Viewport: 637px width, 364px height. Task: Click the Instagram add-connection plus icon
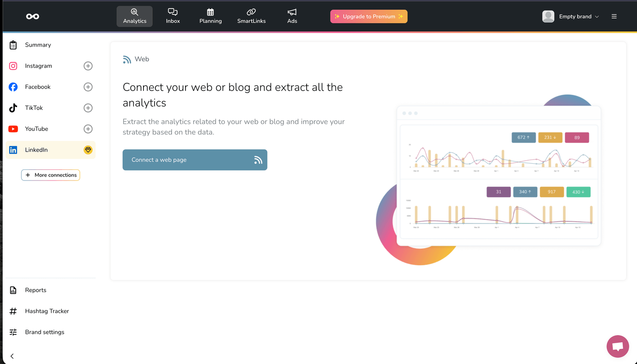[x=88, y=66]
